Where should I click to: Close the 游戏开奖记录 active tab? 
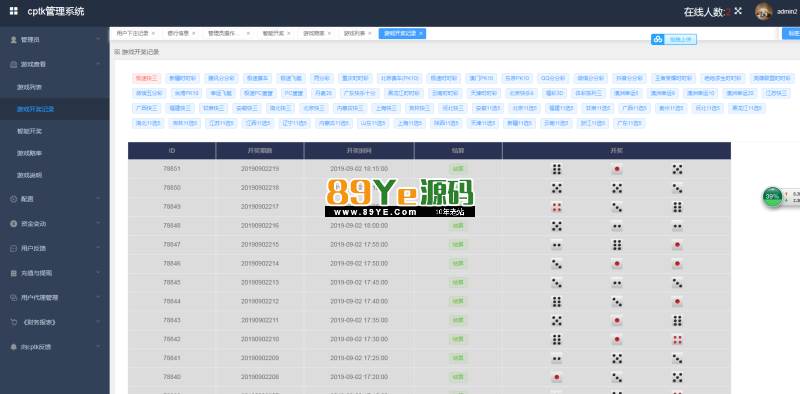pyautogui.click(x=420, y=33)
